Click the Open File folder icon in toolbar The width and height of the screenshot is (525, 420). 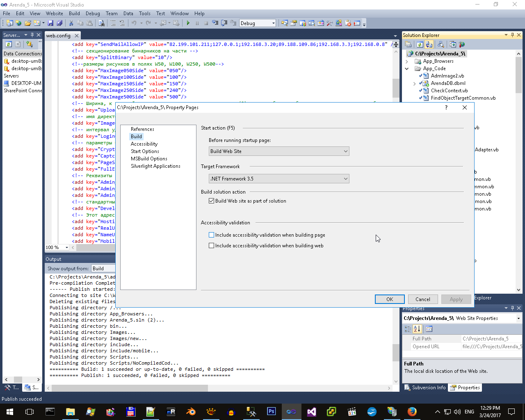(x=27, y=23)
